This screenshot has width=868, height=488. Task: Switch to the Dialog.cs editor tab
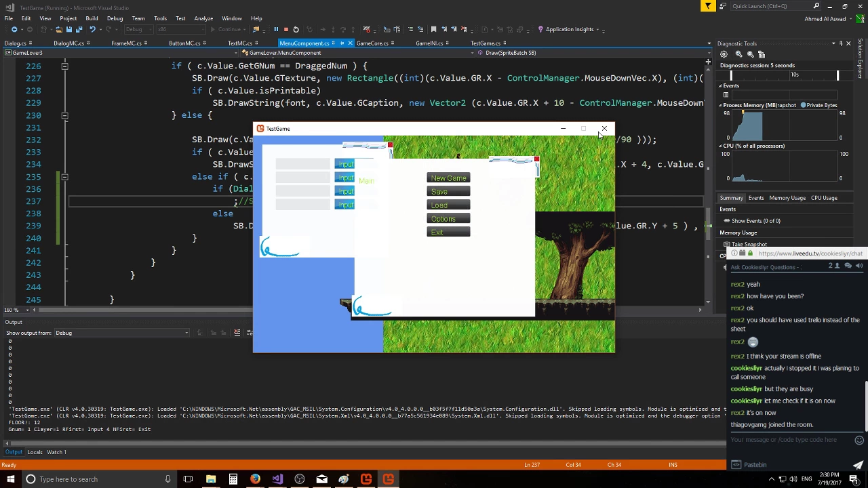(16, 43)
